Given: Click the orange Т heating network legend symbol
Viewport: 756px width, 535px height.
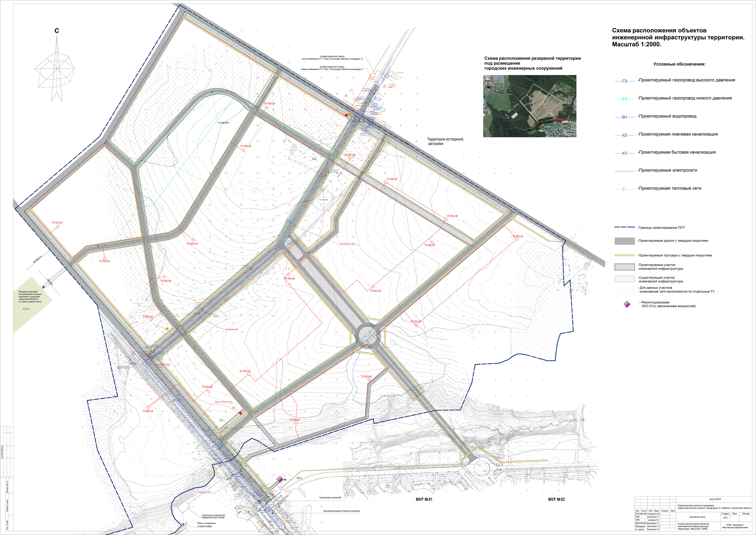Looking at the screenshot, I should 624,189.
